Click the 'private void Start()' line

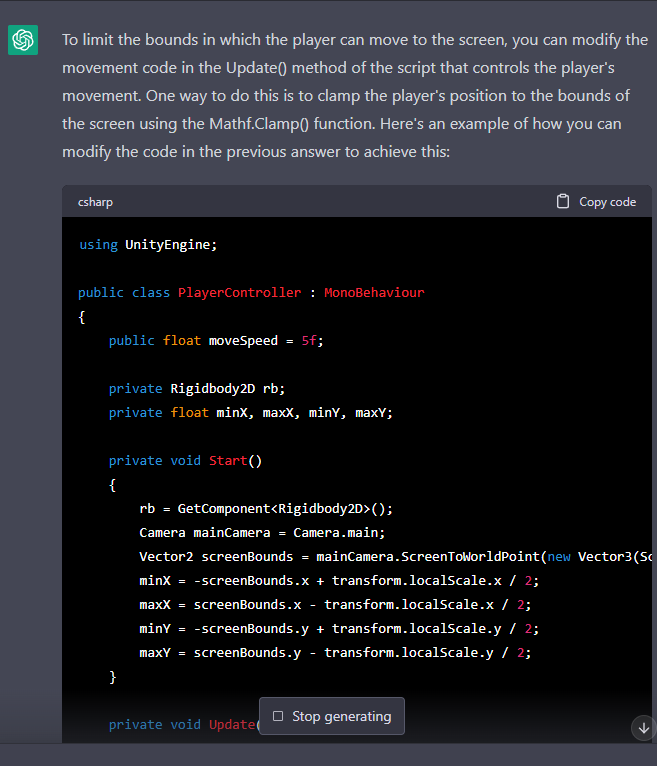185,460
